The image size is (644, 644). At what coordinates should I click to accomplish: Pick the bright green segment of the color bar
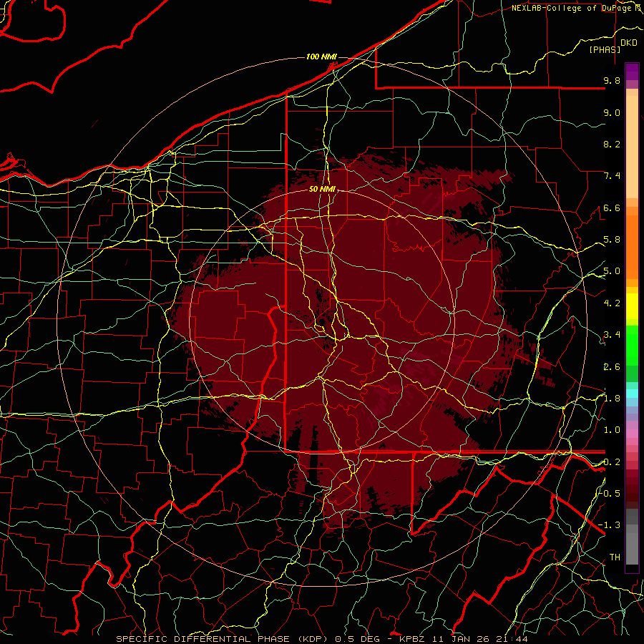[632, 346]
